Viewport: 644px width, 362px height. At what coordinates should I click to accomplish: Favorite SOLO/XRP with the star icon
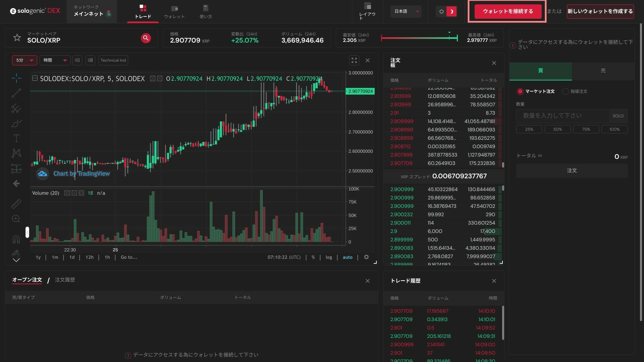click(x=17, y=38)
